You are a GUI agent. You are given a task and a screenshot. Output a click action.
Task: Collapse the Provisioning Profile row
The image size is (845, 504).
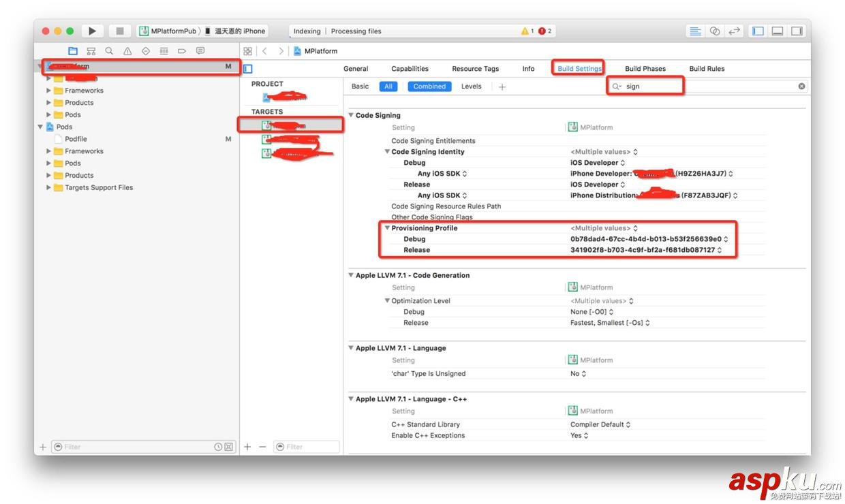387,228
